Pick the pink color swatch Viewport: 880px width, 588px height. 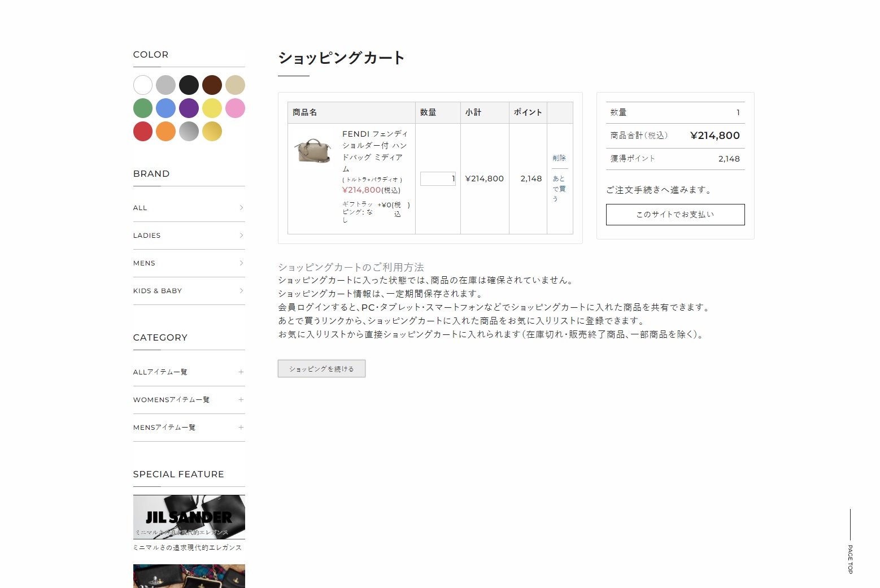click(235, 108)
